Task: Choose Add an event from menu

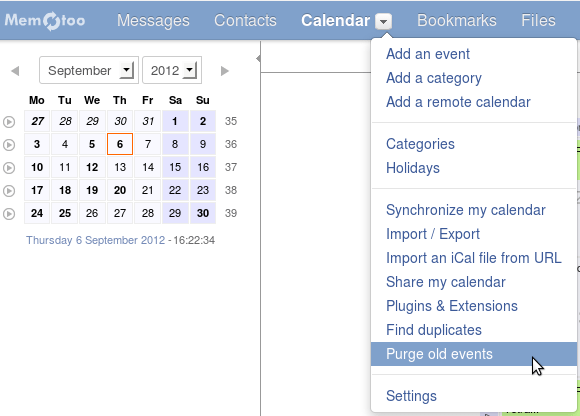Action: coord(428,54)
